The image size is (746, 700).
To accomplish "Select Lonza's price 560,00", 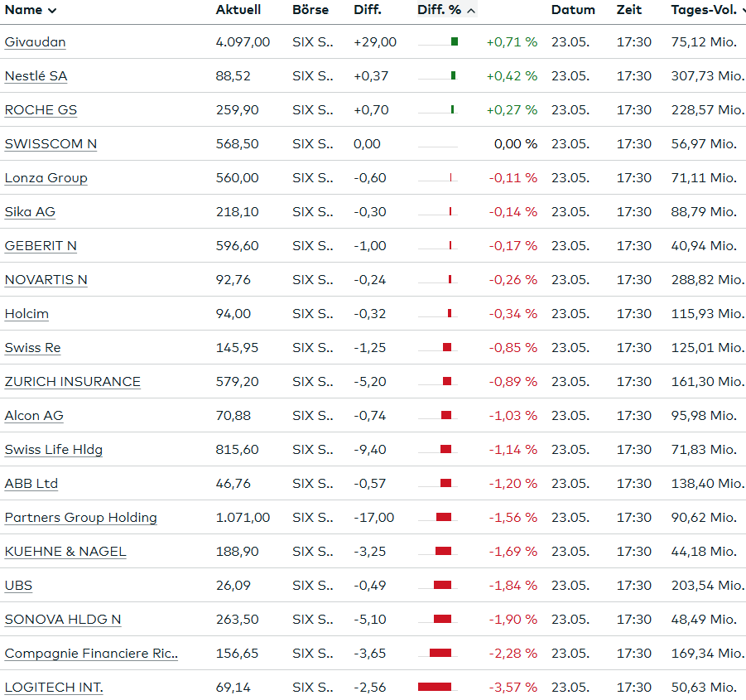I will (238, 178).
